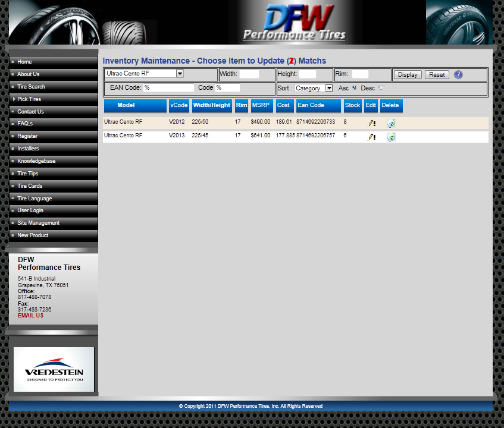Click the EMAIL US link
The height and width of the screenshot is (428, 504).
point(30,316)
